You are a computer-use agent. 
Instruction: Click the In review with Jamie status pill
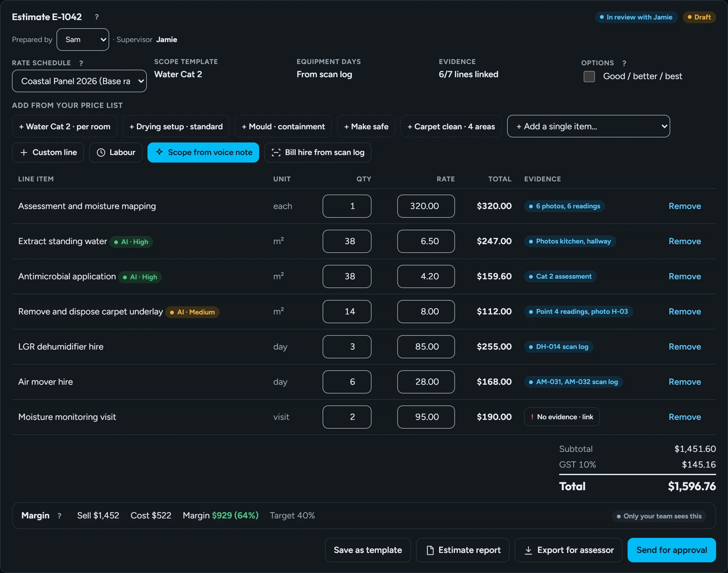click(x=636, y=17)
